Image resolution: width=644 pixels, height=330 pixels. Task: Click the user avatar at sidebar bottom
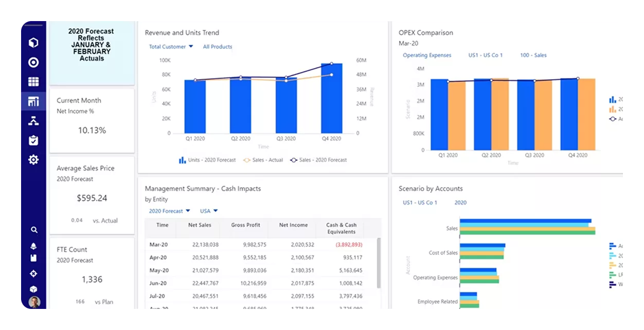tap(33, 302)
